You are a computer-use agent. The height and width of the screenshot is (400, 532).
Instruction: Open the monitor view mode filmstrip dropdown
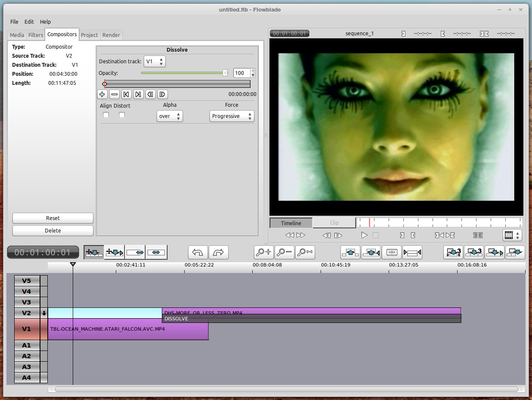tap(512, 235)
